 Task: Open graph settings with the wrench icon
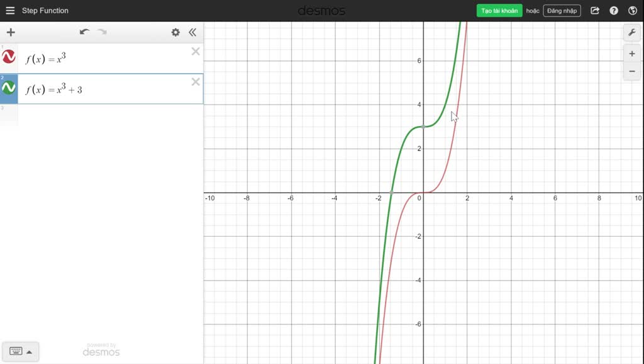tap(631, 32)
